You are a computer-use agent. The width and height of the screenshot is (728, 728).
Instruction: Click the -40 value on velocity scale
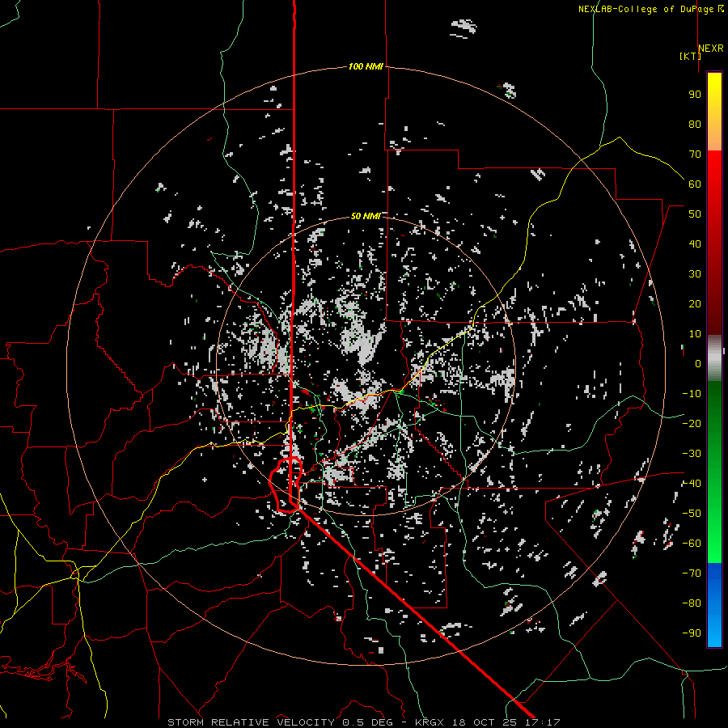(692, 484)
